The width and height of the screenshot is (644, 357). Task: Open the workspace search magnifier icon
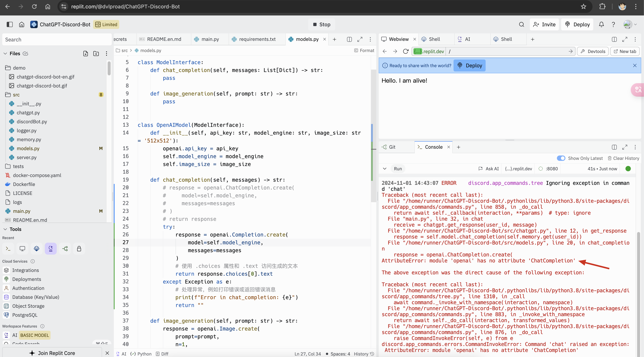point(521,24)
